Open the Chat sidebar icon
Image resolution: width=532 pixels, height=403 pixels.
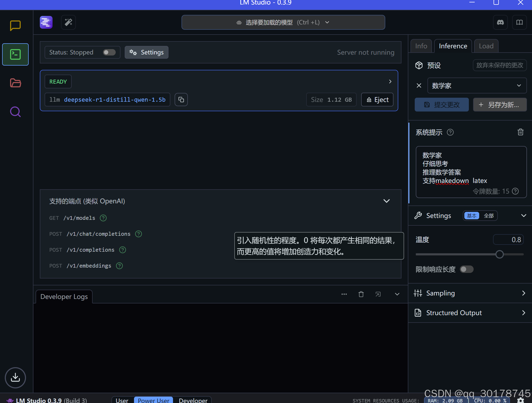(x=15, y=26)
